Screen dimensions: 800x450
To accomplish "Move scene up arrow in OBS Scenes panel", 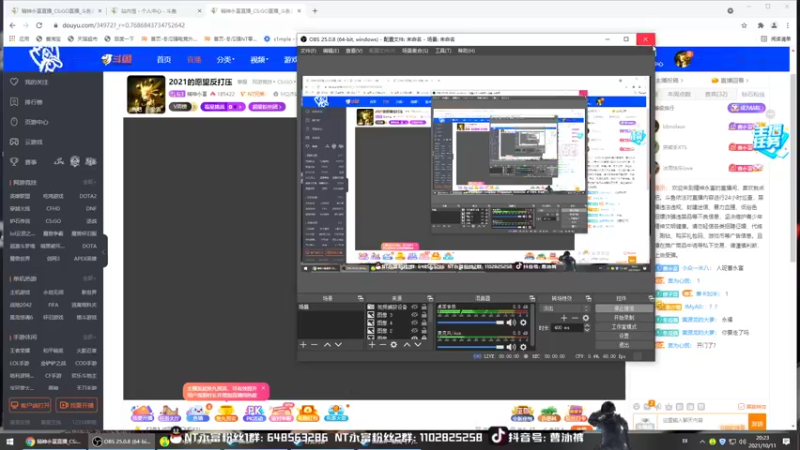I will pyautogui.click(x=327, y=345).
